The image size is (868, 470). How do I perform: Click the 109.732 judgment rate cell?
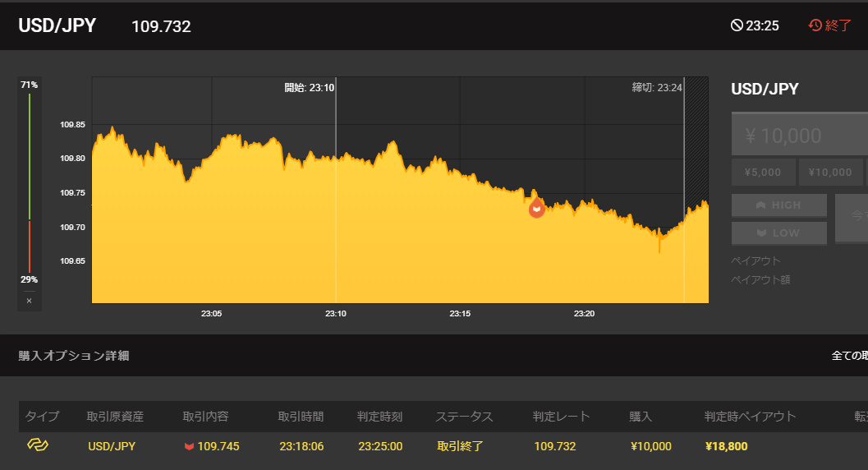(555, 446)
